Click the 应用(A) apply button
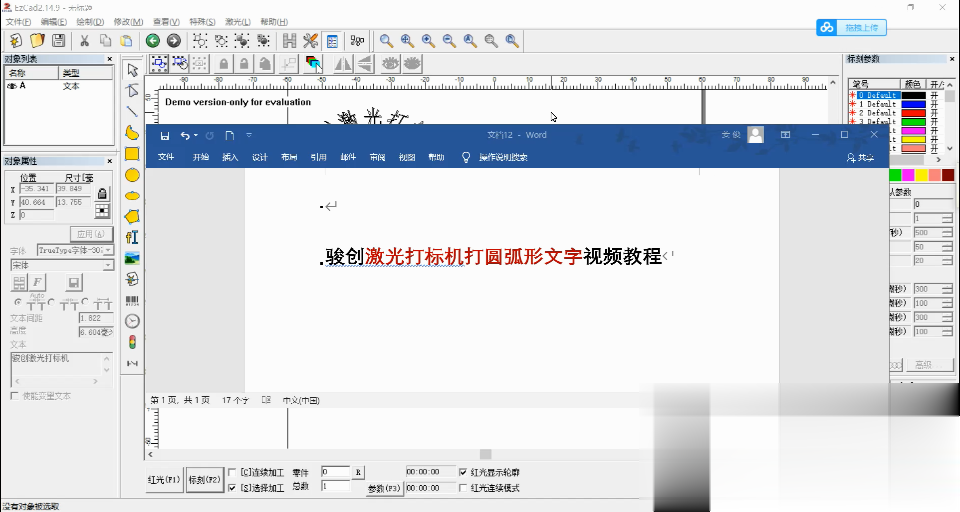The height and width of the screenshot is (512, 960). pos(91,234)
